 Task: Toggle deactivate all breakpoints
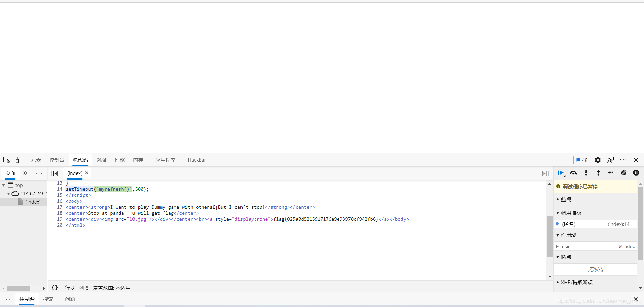(624, 173)
